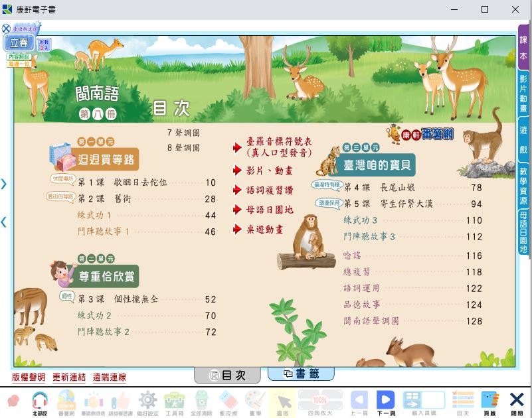The image size is (532, 418).
Task: Click the 關閉 X icon in the toolbar
Action: pyautogui.click(x=517, y=403)
